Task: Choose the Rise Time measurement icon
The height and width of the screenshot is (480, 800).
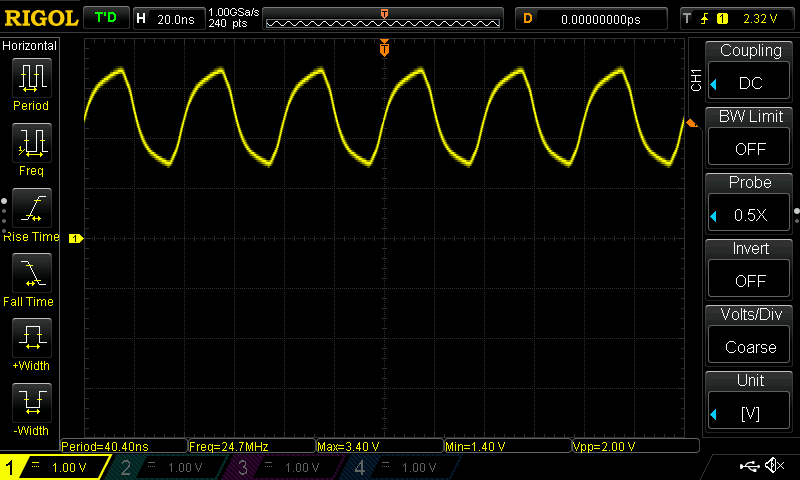Action: (x=30, y=208)
